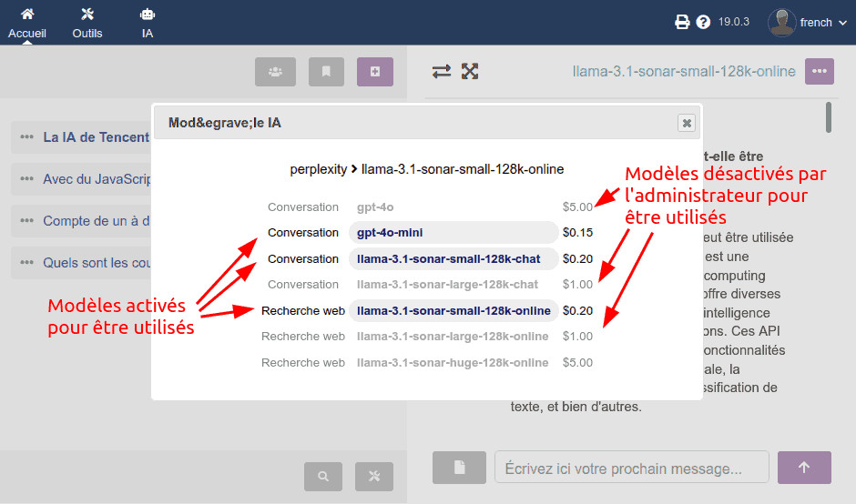This screenshot has height=504, width=856.
Task: Open the help question mark icon
Action: 703,23
